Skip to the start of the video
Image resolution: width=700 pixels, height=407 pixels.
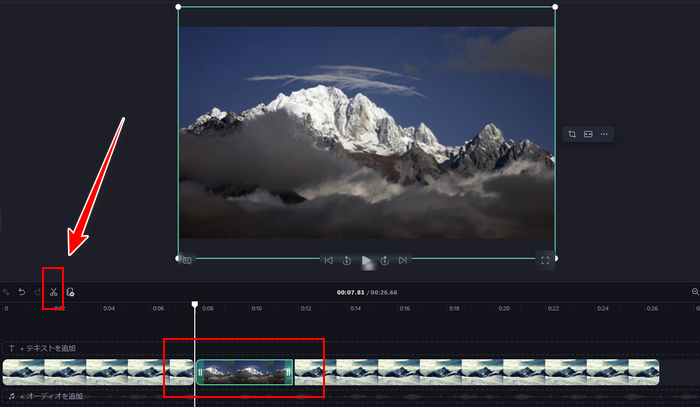(328, 260)
